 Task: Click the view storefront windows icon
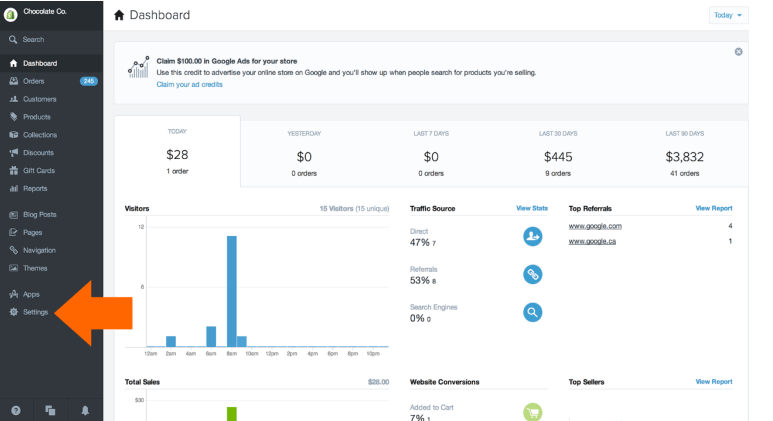coord(50,410)
